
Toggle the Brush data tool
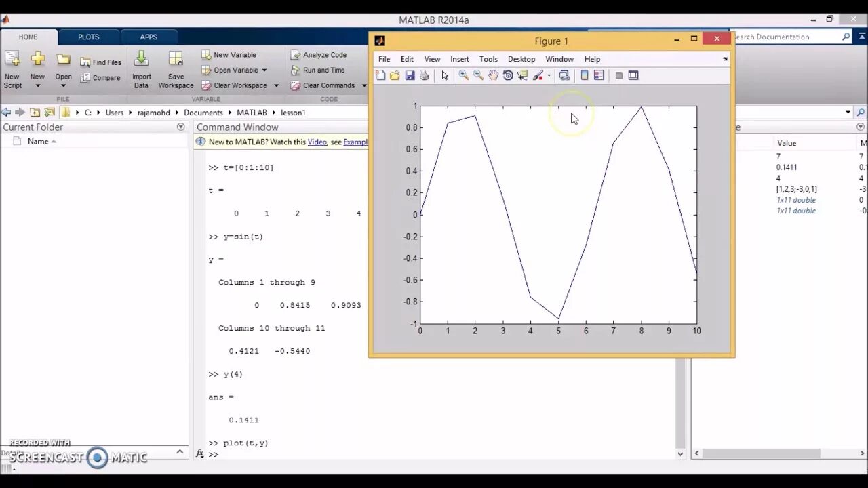tap(538, 75)
